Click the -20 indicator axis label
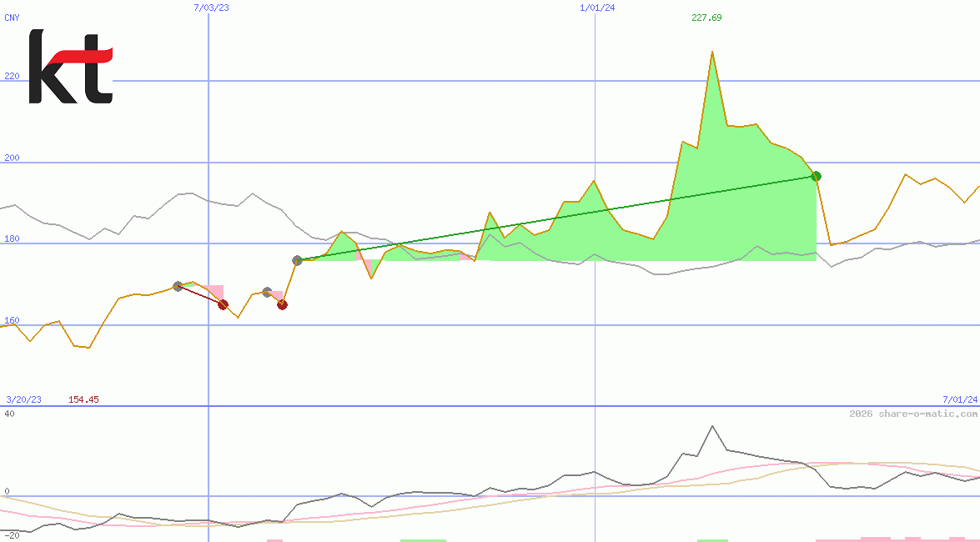Image resolution: width=980 pixels, height=542 pixels. (12, 534)
